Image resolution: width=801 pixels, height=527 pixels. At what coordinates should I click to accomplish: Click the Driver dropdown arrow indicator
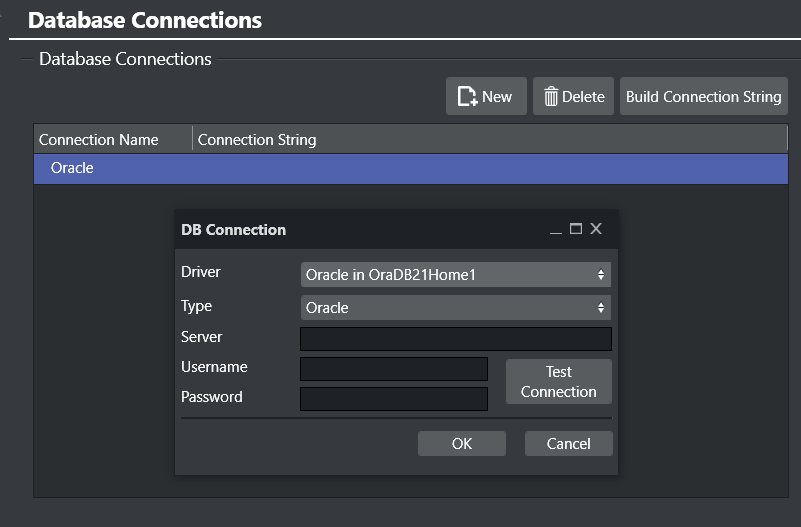(600, 274)
